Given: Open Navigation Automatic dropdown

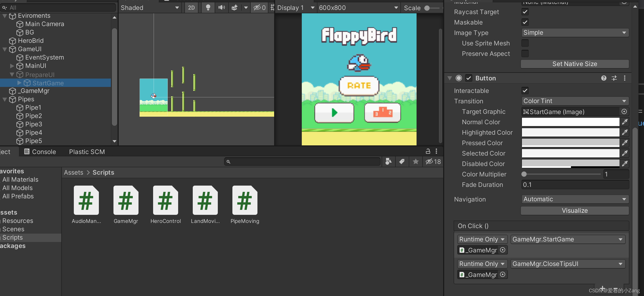Looking at the screenshot, I should pos(575,199).
